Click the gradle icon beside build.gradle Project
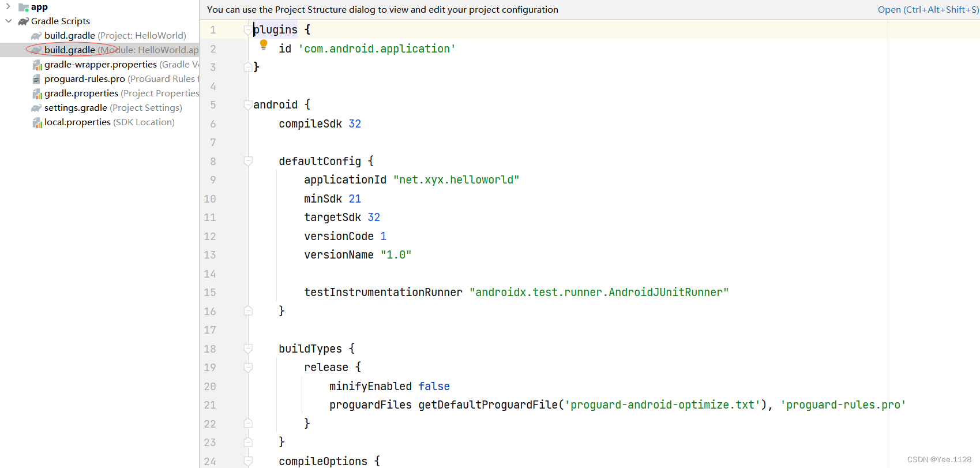The width and height of the screenshot is (980, 468). (36, 36)
